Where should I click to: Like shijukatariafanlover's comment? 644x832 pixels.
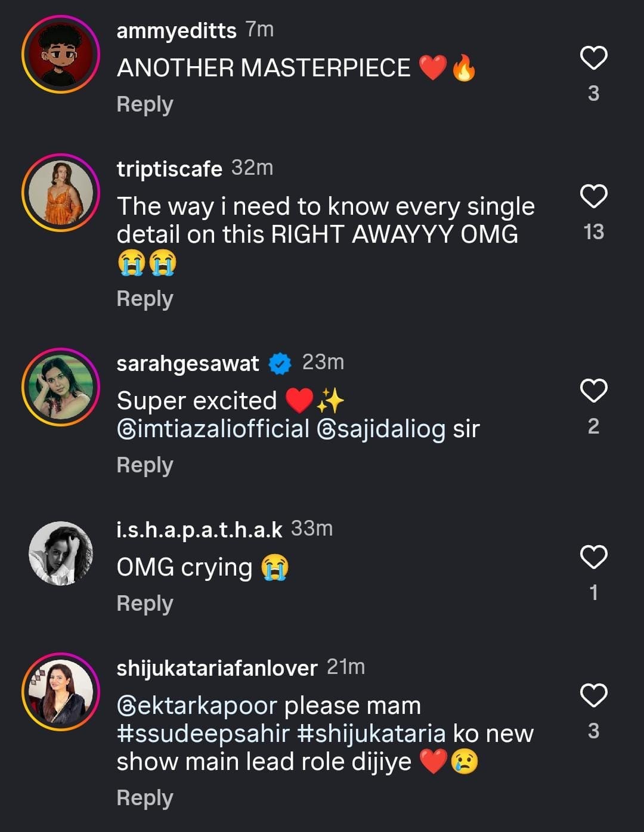coord(593,695)
